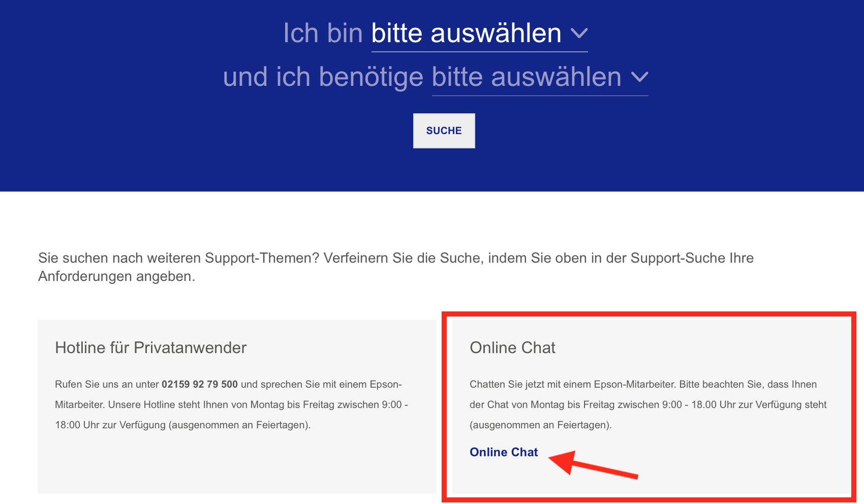The width and height of the screenshot is (864, 504).
Task: Click the "Sie suchen nach weiteren Support-Themen" paragraph
Action: pyautogui.click(x=395, y=267)
